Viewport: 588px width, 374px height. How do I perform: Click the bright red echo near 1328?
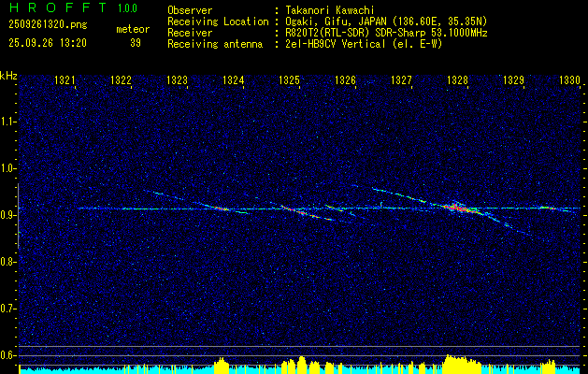point(458,209)
